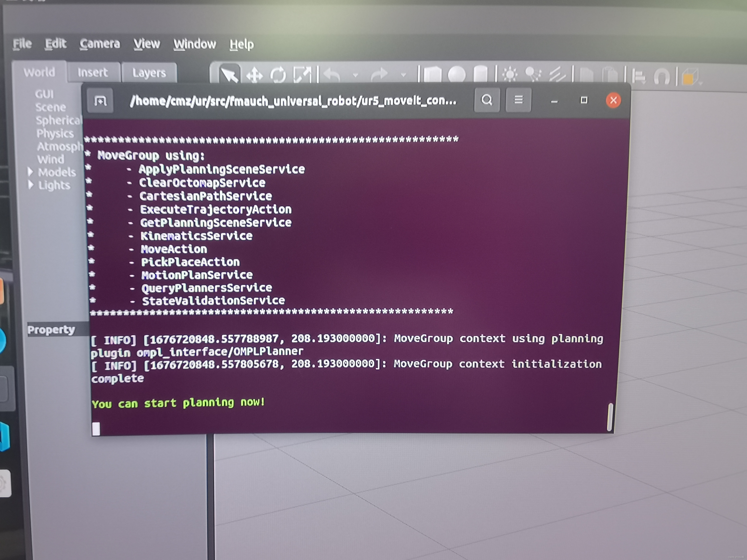Open the View menu

click(147, 44)
